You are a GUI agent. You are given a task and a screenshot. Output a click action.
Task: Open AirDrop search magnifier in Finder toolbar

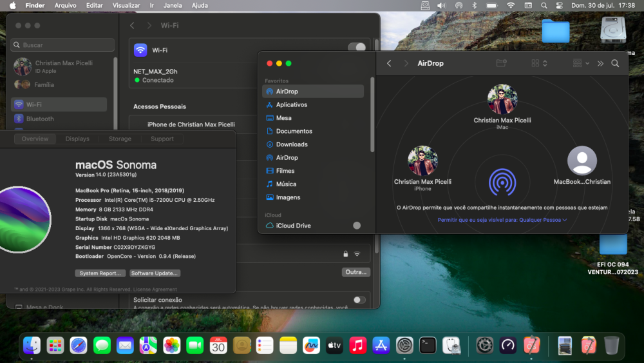(x=615, y=63)
